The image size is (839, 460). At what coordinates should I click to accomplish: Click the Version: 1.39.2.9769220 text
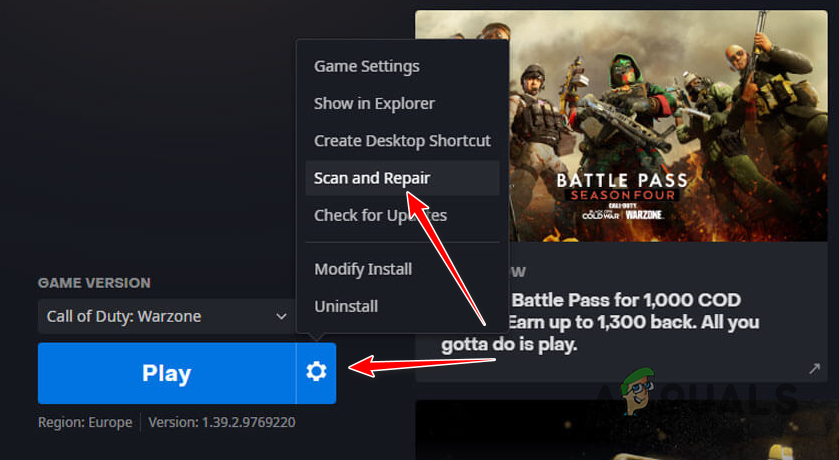point(222,423)
